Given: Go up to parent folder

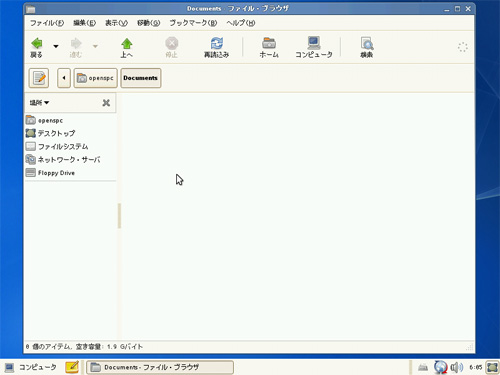Looking at the screenshot, I should pyautogui.click(x=127, y=48).
